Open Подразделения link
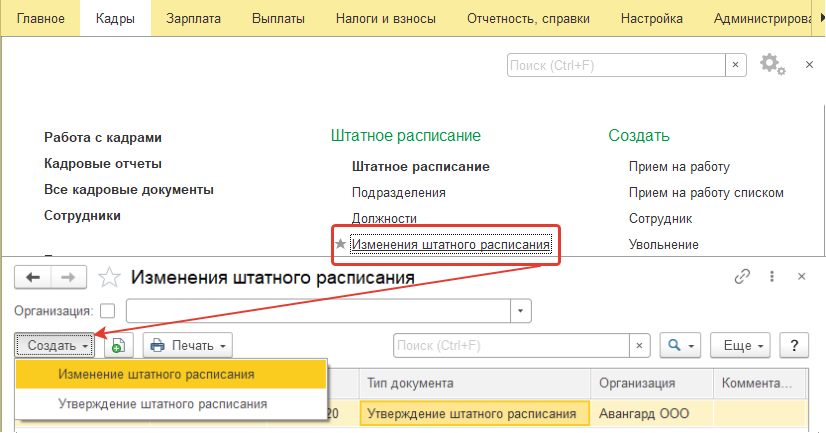Screen dimensions: 826x433 click(399, 192)
